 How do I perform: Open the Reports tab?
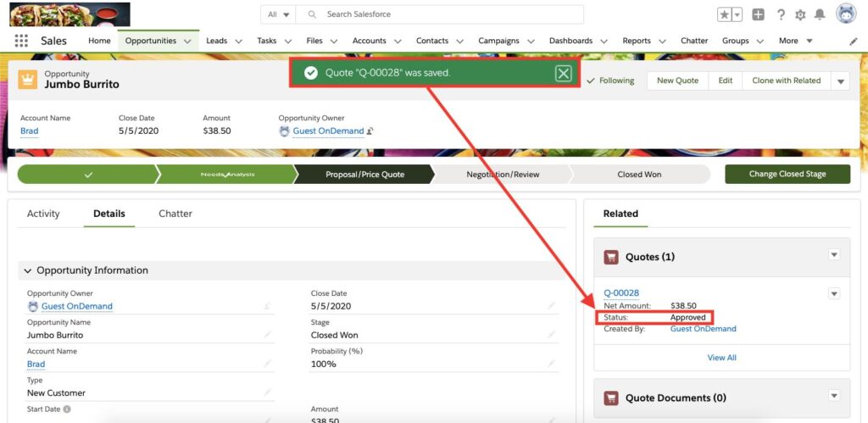point(637,41)
